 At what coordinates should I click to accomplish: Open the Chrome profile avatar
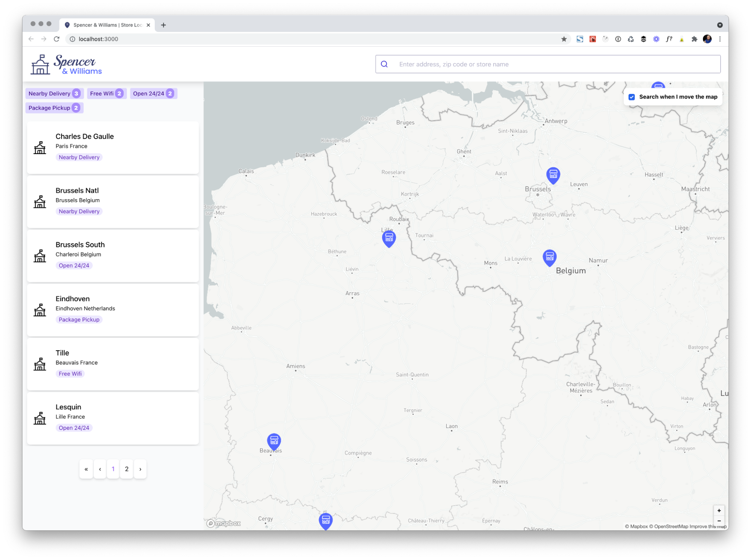pos(707,39)
